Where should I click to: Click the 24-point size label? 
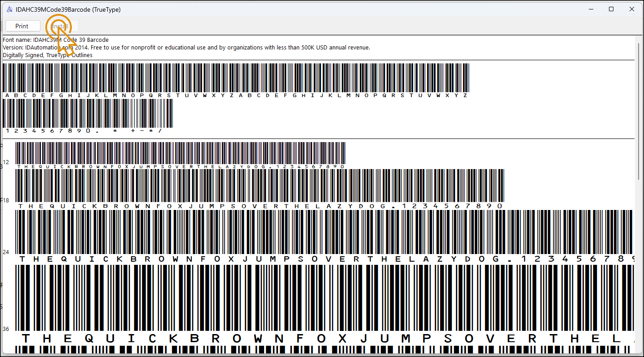6,252
